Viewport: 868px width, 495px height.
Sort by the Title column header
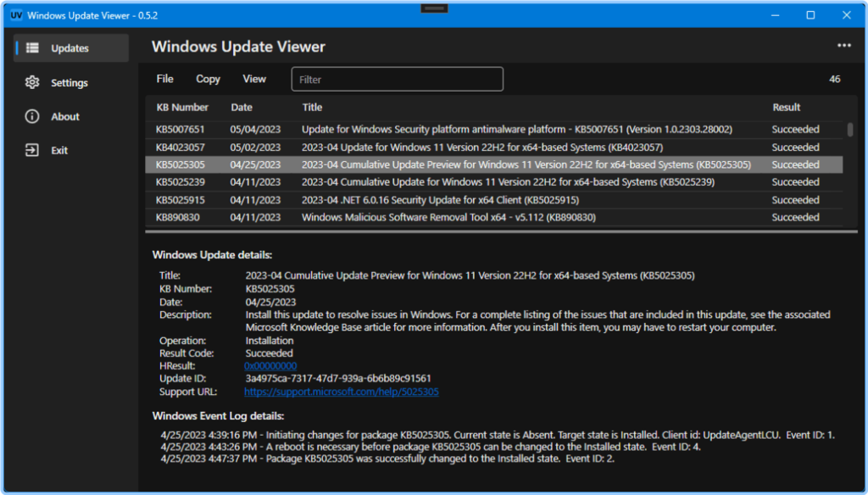click(312, 108)
